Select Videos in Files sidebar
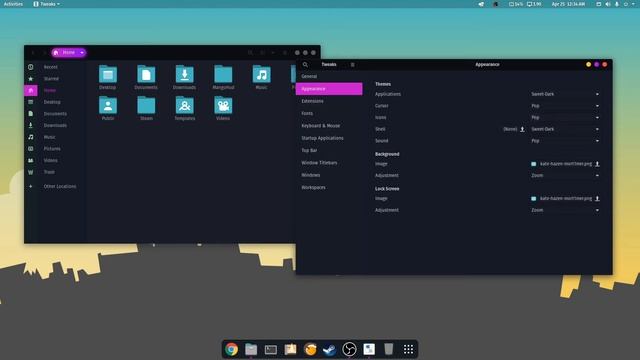The image size is (640, 360). pos(51,160)
